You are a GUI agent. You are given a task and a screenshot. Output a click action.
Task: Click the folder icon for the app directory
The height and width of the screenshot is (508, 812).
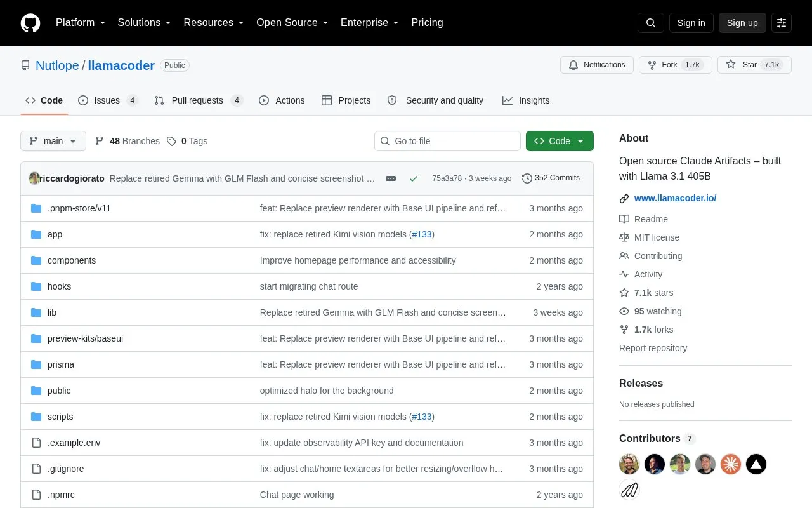(x=36, y=234)
